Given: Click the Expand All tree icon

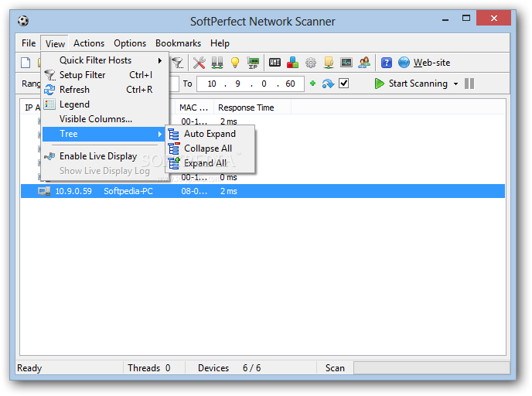Looking at the screenshot, I should click(174, 163).
